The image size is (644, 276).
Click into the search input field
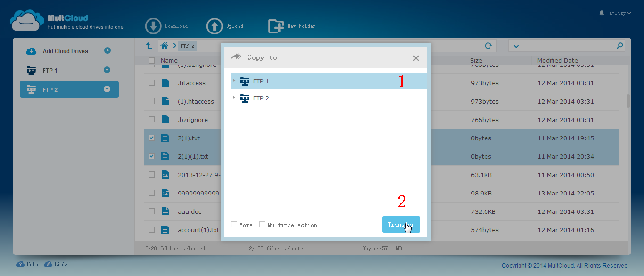click(x=568, y=46)
